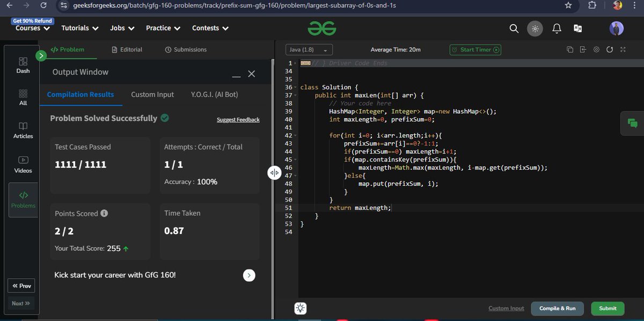Click the Accuracy : 100% text
The image size is (644, 321).
tap(191, 182)
